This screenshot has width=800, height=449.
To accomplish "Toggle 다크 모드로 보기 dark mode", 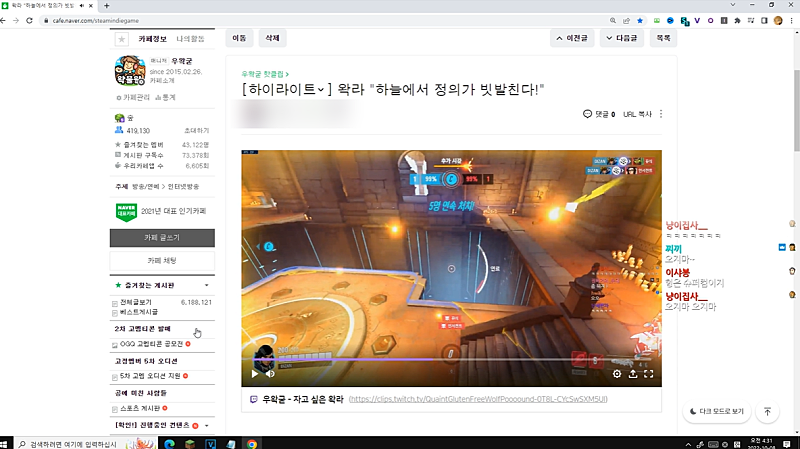I will pyautogui.click(x=716, y=411).
